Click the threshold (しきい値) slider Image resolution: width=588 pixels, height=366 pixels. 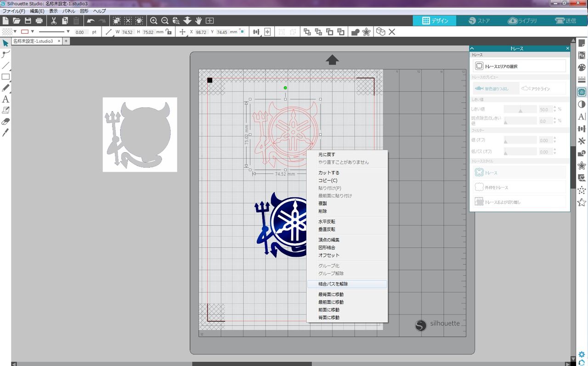[x=520, y=109]
